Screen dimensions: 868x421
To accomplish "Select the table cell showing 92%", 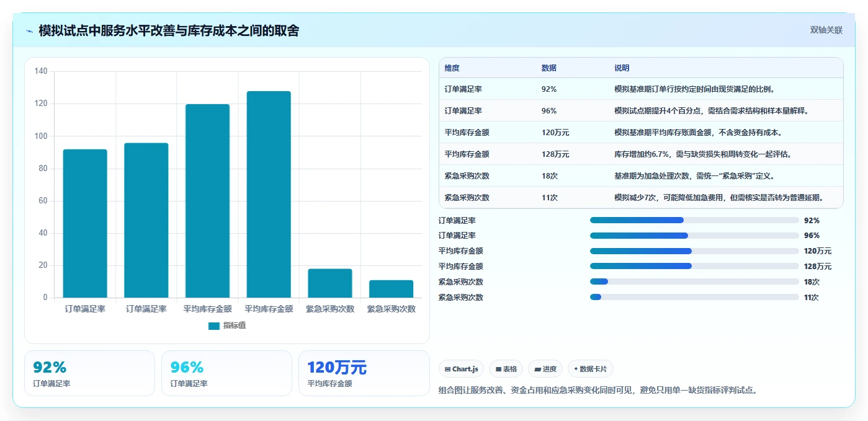I will point(549,89).
